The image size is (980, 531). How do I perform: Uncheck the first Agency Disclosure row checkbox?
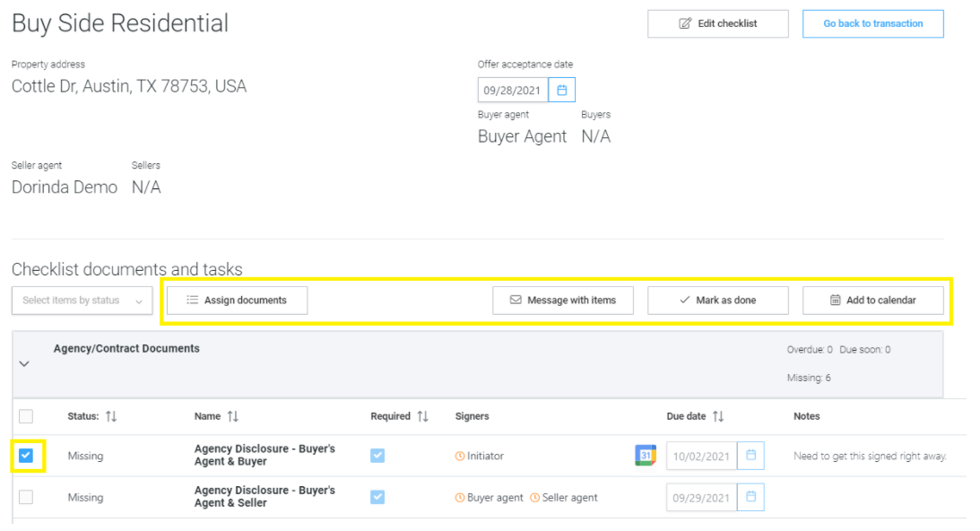[26, 456]
